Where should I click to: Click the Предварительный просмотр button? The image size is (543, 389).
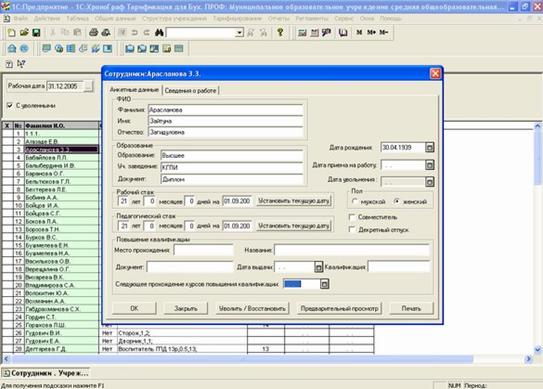pyautogui.click(x=339, y=308)
